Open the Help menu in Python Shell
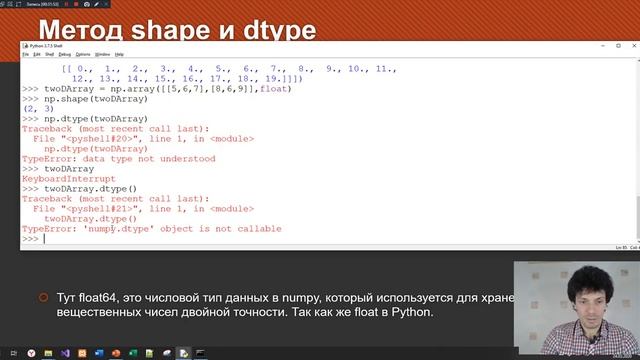Viewport: 640px width, 360px height. 119,54
